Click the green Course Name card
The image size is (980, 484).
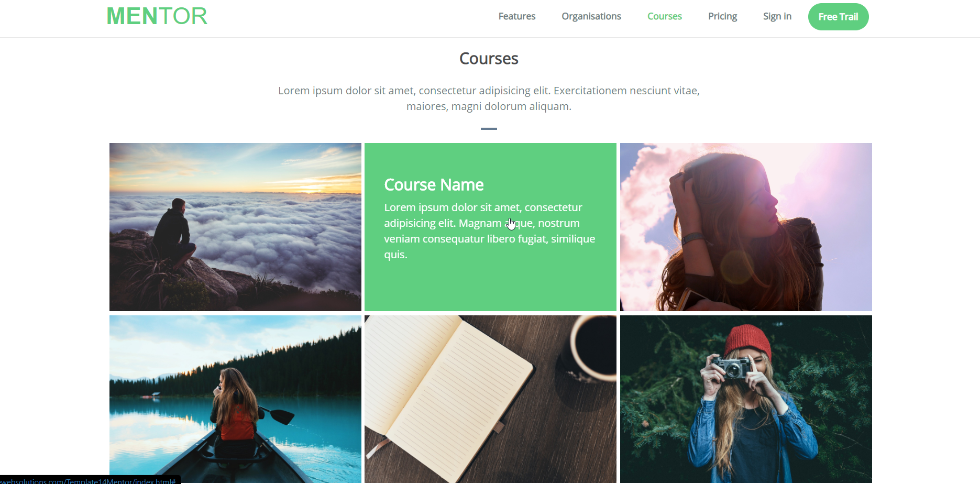point(490,227)
